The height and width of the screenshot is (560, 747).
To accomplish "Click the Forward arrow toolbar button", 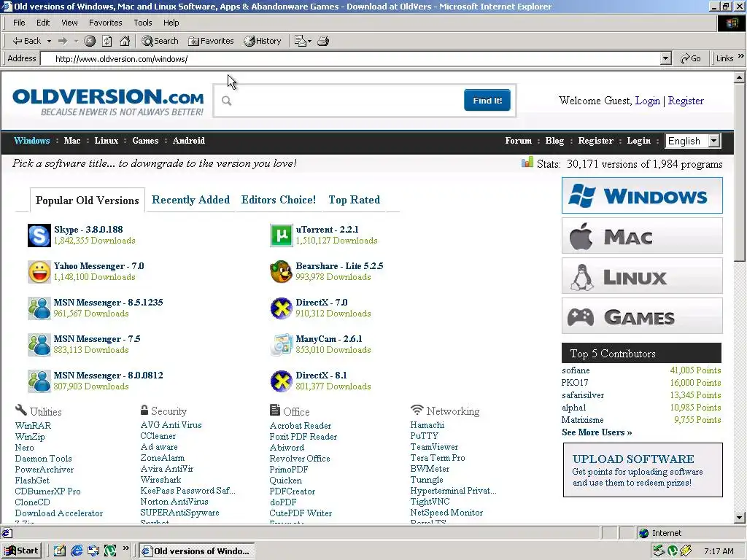I will [x=63, y=41].
